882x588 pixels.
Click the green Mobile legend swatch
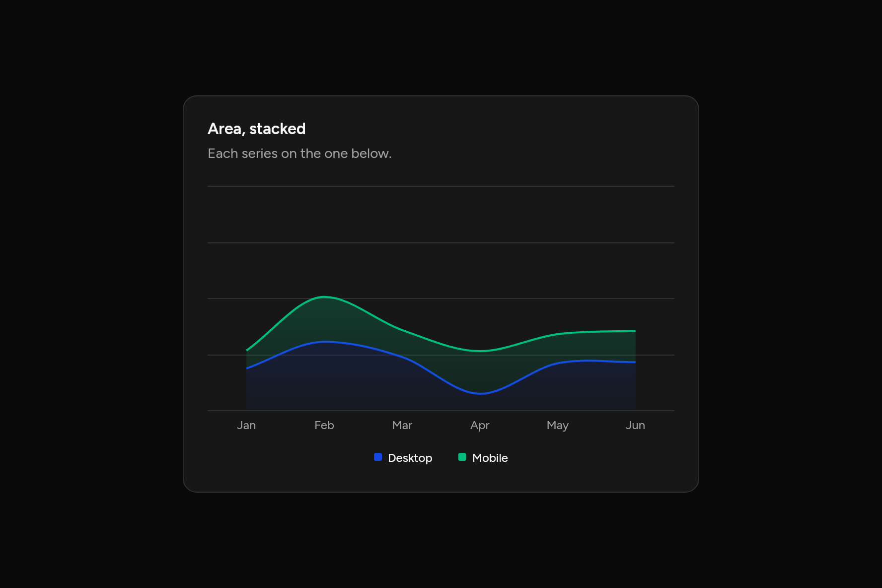pos(462,457)
